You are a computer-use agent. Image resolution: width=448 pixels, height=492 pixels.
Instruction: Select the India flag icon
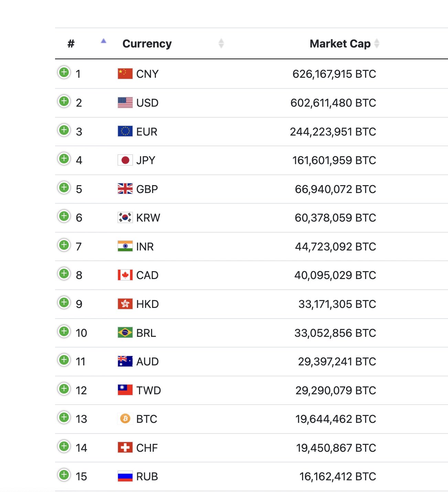(x=125, y=246)
